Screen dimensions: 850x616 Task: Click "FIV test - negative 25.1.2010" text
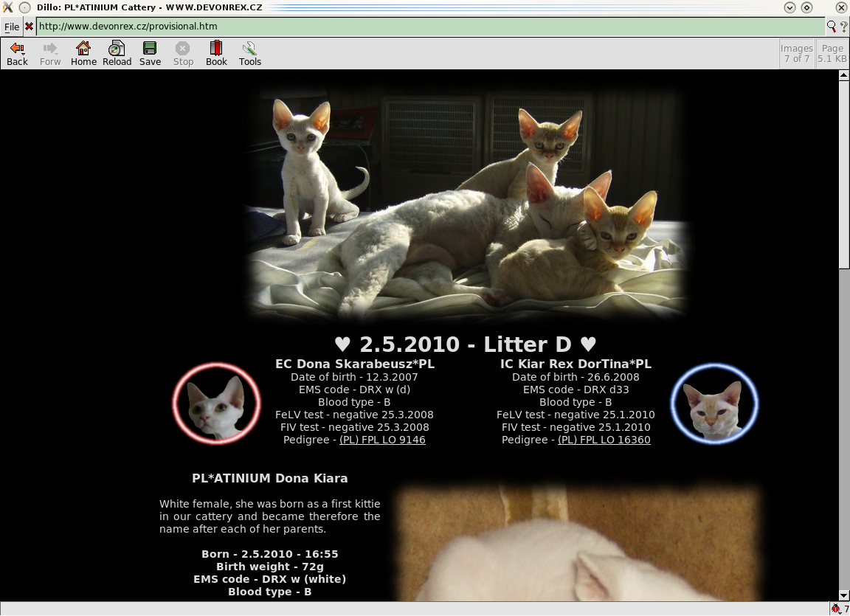(576, 427)
